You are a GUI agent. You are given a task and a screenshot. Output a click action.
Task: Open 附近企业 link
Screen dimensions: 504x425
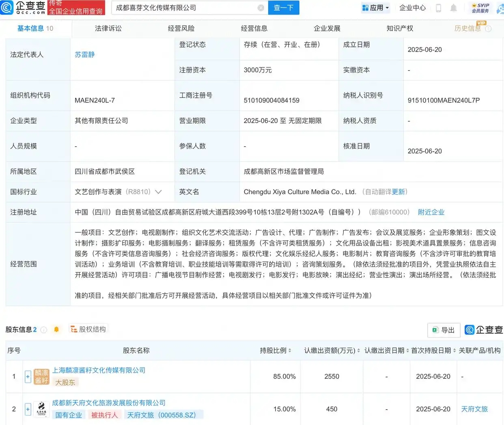coord(431,212)
